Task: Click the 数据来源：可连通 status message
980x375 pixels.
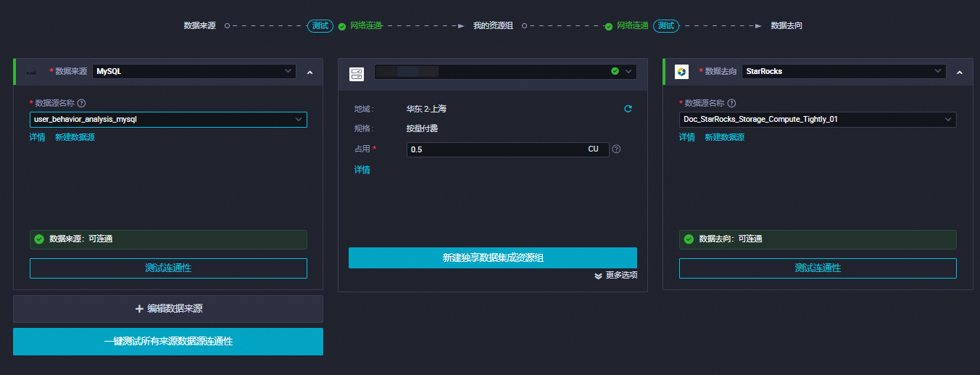Action: (x=168, y=239)
